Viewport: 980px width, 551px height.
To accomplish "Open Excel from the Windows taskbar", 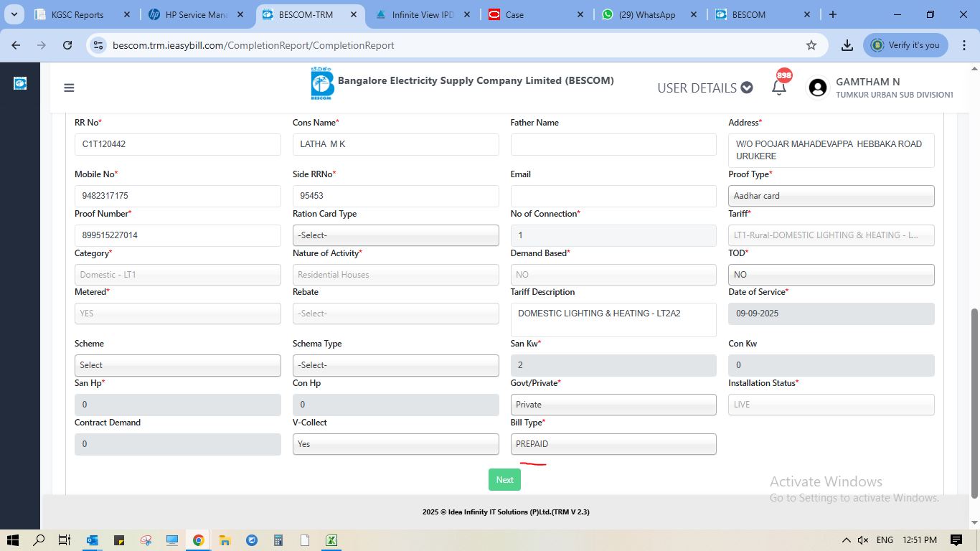I will (x=331, y=540).
